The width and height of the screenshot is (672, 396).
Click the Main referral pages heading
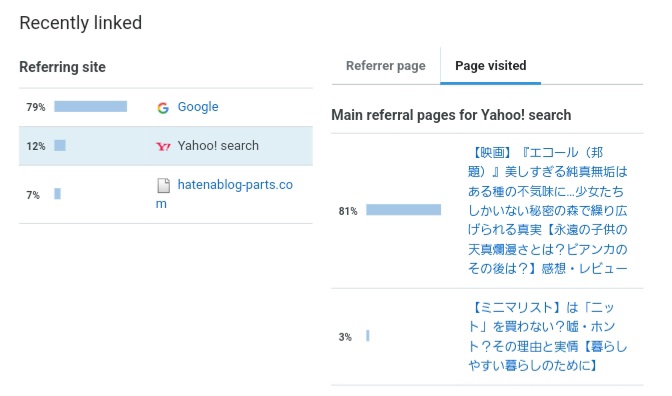(x=451, y=115)
